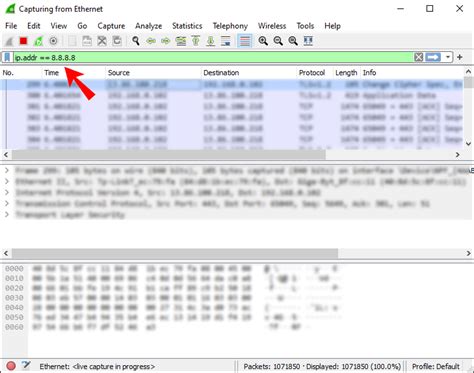474x373 pixels.
Task: Open Find a packet magnifier
Action: (135, 41)
